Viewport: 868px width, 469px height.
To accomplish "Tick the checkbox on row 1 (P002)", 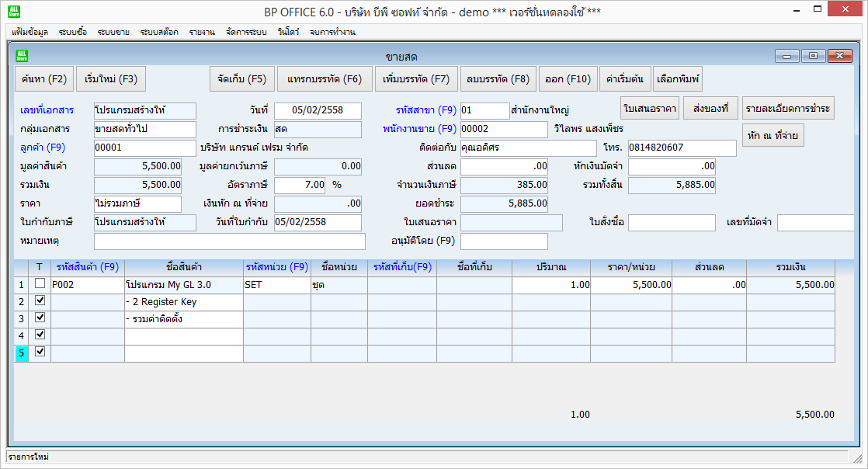I will click(x=40, y=283).
